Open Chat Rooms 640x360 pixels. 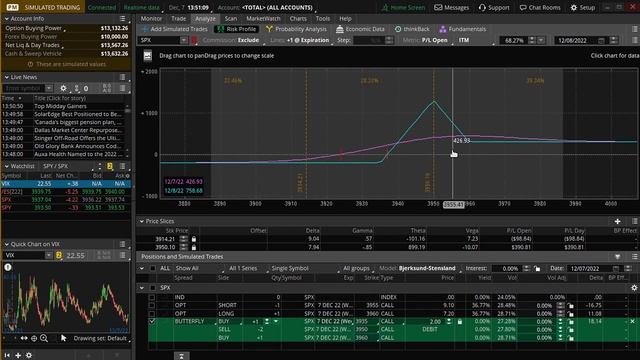(540, 7)
